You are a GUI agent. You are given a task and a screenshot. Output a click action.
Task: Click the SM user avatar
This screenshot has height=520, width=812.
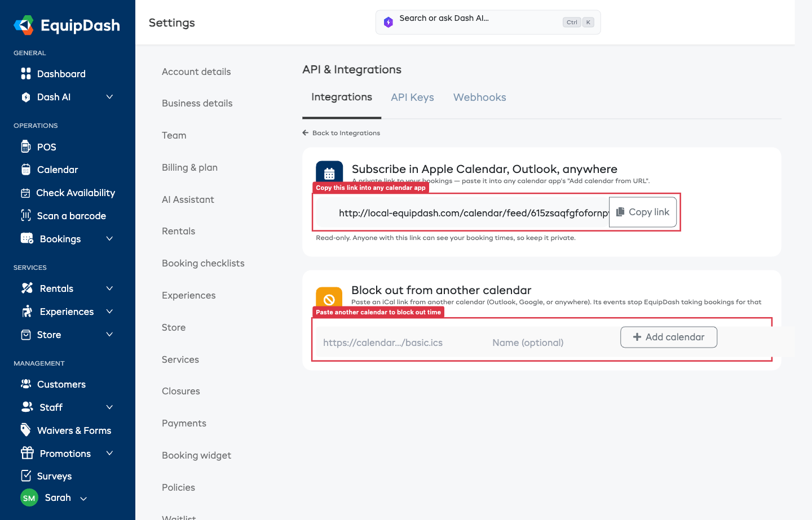point(29,498)
